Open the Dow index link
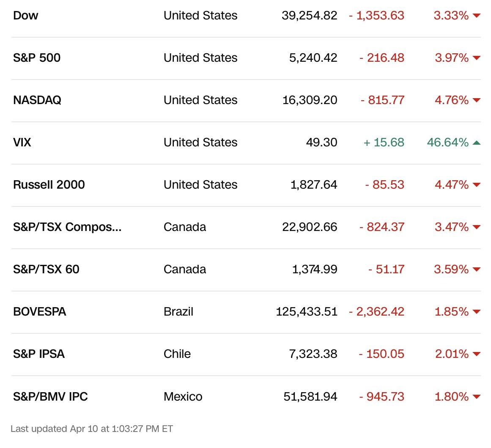 coord(26,16)
